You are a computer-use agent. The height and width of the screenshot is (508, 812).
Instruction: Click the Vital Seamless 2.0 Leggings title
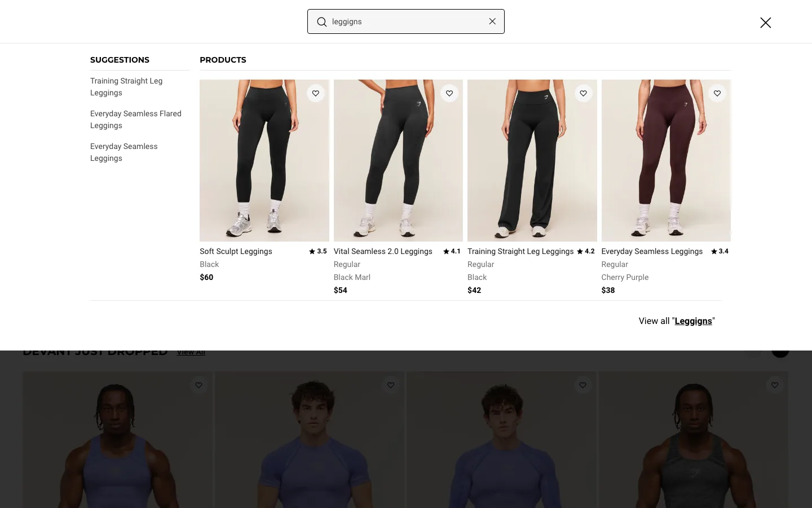pyautogui.click(x=383, y=252)
